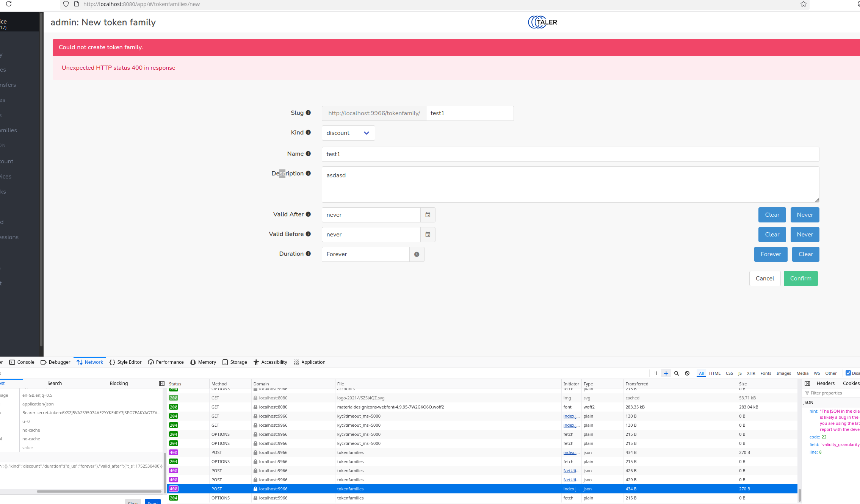Toggle the HTML filter in the Network panel
The width and height of the screenshot is (860, 504).
click(714, 373)
